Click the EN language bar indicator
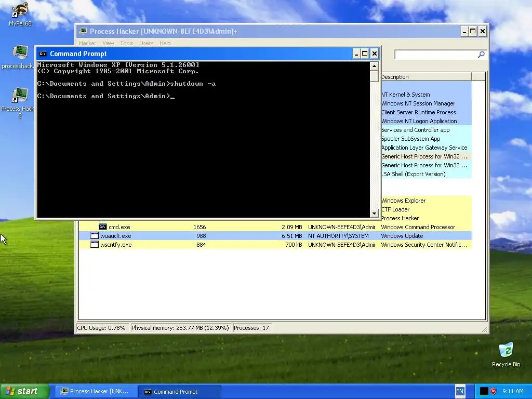Screen dimensions: 532x399 [x=460, y=391]
